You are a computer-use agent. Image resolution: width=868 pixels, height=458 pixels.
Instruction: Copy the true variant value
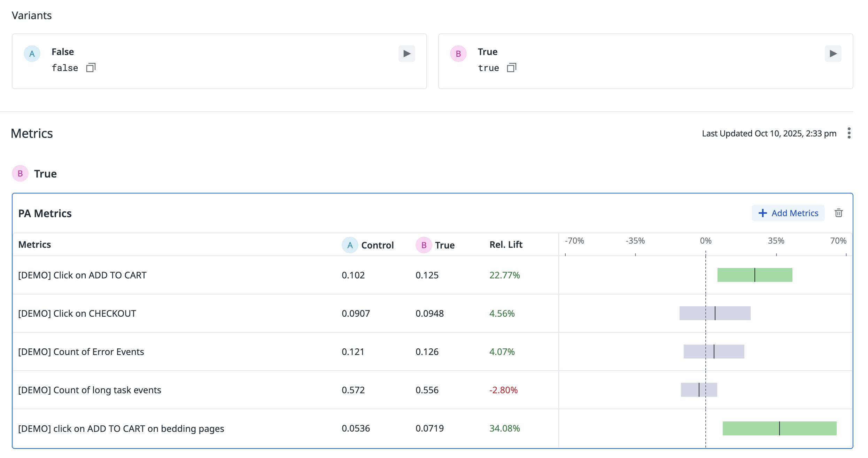click(511, 68)
